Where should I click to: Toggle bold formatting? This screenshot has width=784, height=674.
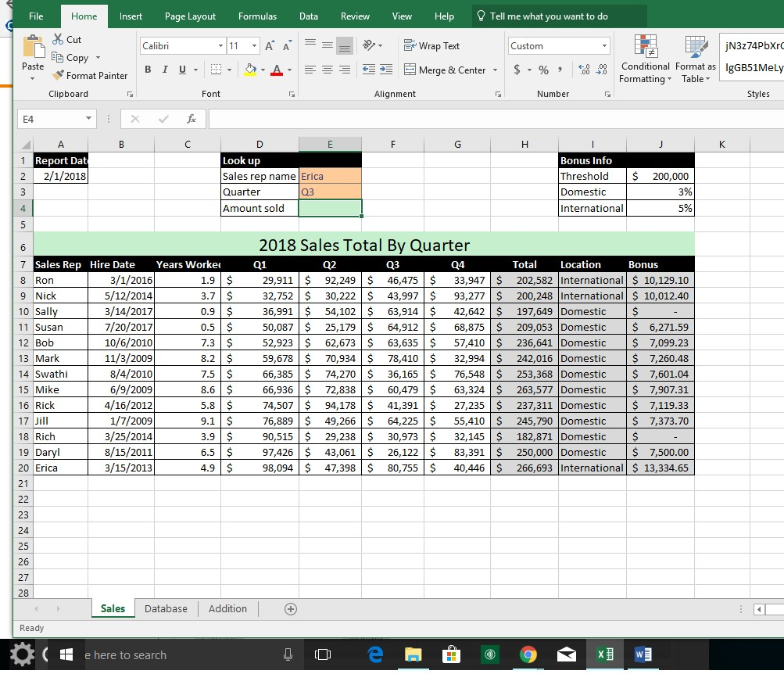[x=147, y=70]
